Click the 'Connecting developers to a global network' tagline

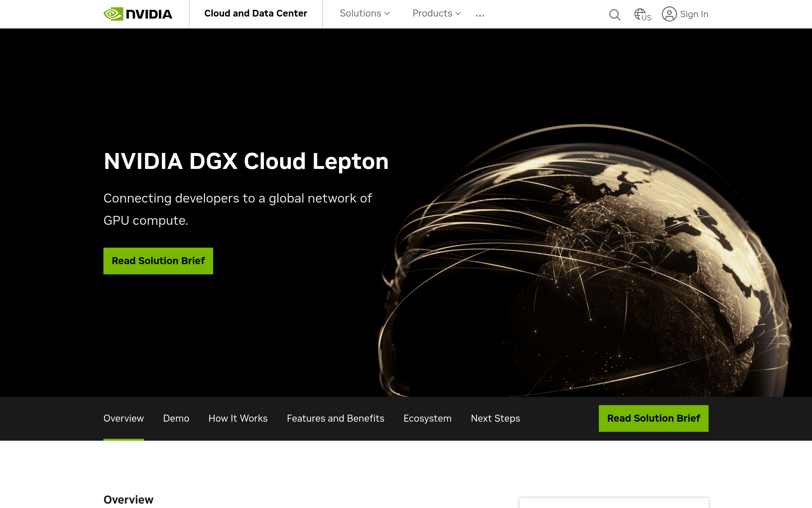238,209
